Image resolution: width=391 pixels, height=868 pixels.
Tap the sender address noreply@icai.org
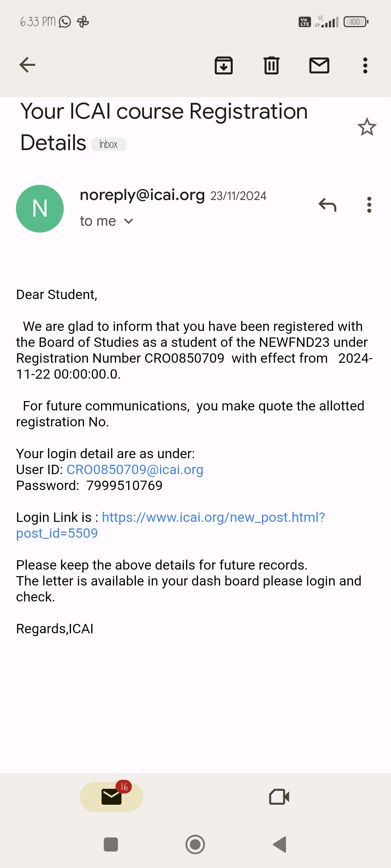[142, 195]
